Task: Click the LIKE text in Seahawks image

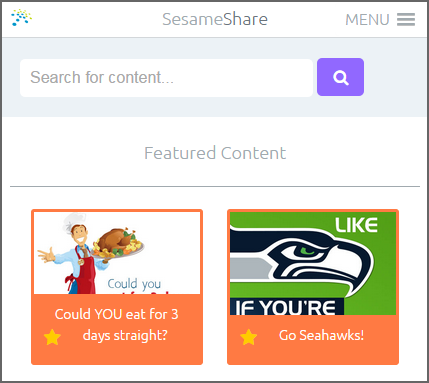Action: 356,225
